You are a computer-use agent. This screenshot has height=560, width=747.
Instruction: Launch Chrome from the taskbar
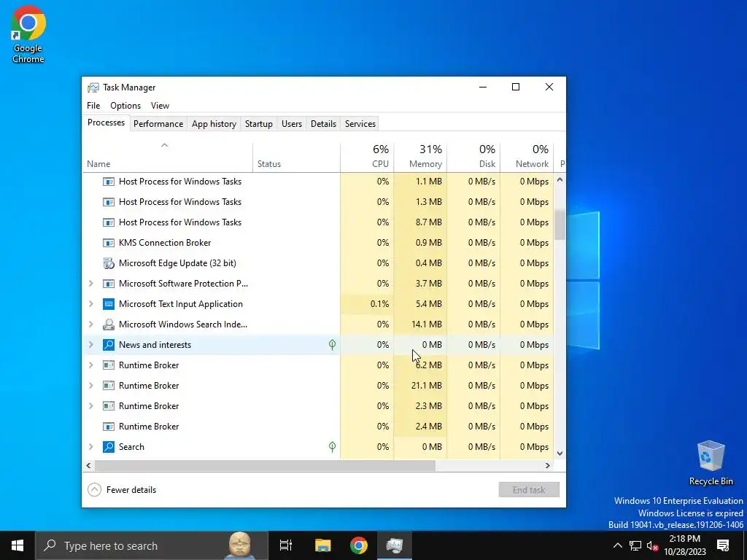pyautogui.click(x=359, y=545)
